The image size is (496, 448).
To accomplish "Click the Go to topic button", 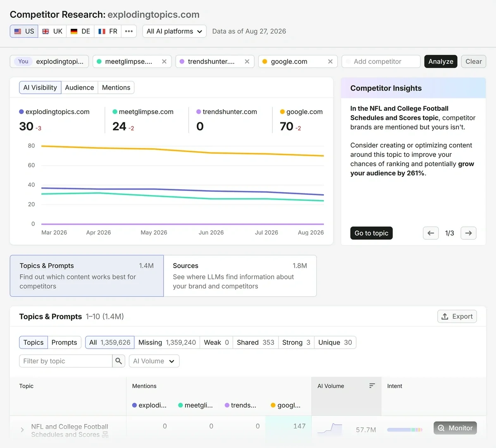I will point(371,233).
